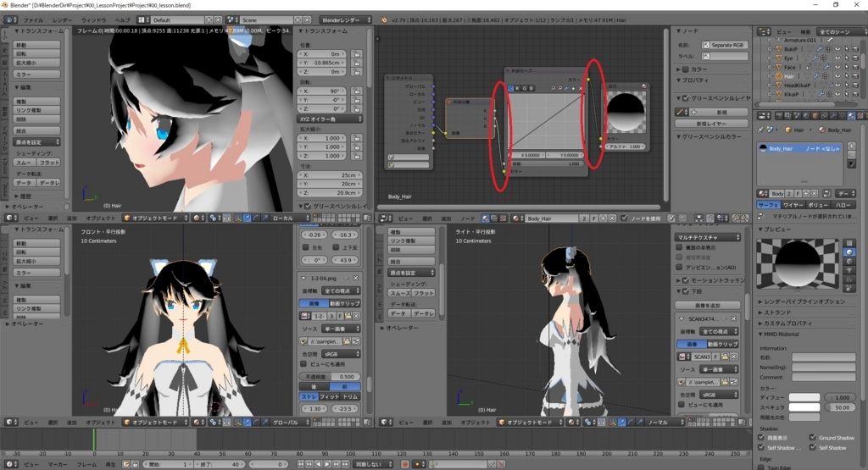868x470 pixels.
Task: Open the オブジェクトモード dropdown in top-left viewport header
Action: (x=156, y=218)
